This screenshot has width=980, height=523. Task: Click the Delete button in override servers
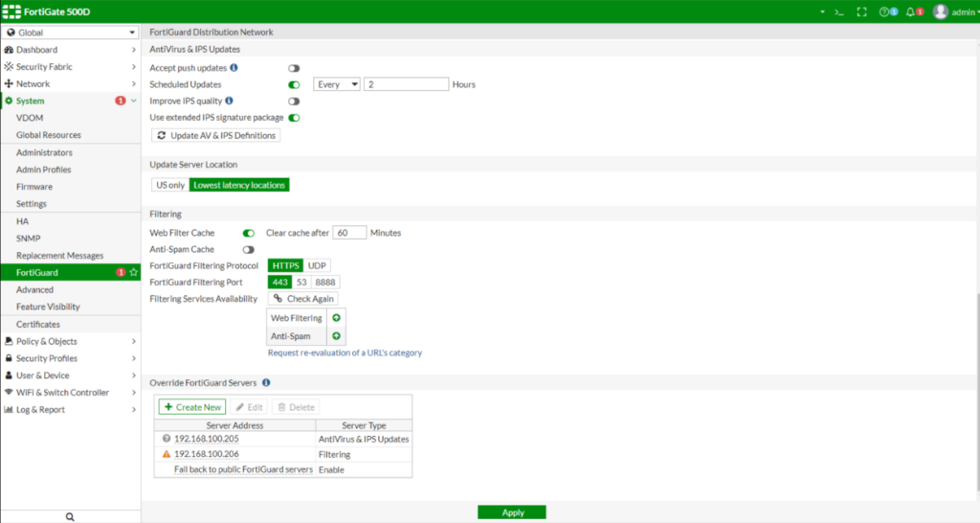point(297,407)
